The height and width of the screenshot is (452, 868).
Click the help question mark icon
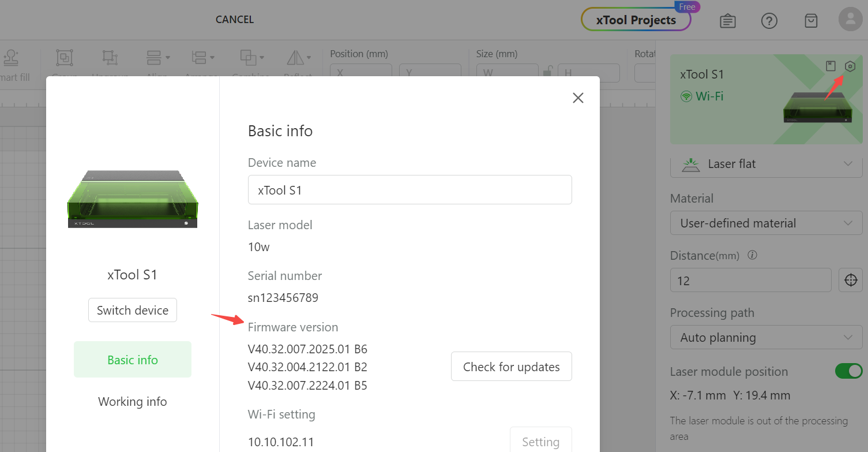pyautogui.click(x=769, y=21)
